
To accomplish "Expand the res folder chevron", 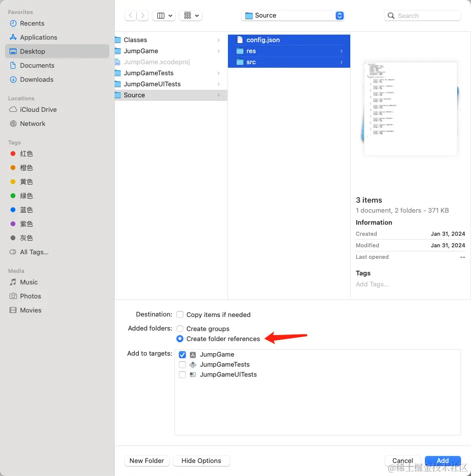I will pyautogui.click(x=342, y=51).
